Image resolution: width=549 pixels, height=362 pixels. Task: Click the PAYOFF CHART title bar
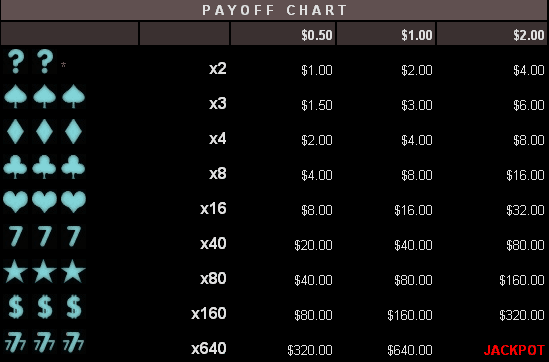point(274,10)
